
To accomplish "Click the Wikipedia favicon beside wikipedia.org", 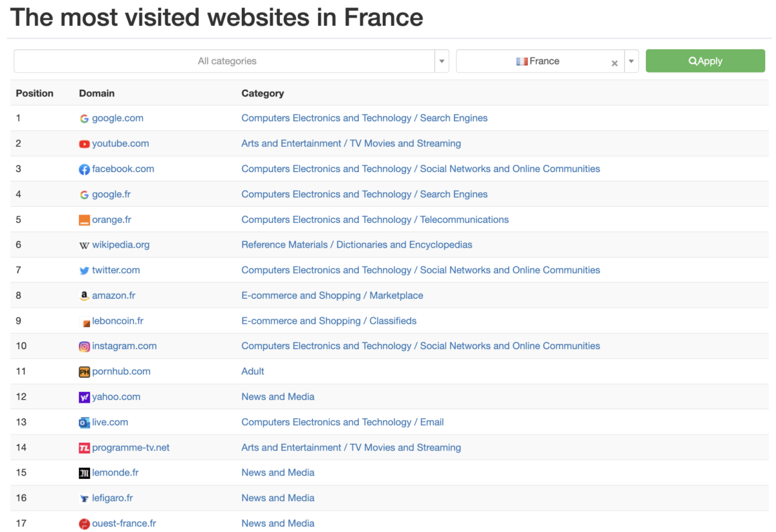I will click(x=84, y=246).
